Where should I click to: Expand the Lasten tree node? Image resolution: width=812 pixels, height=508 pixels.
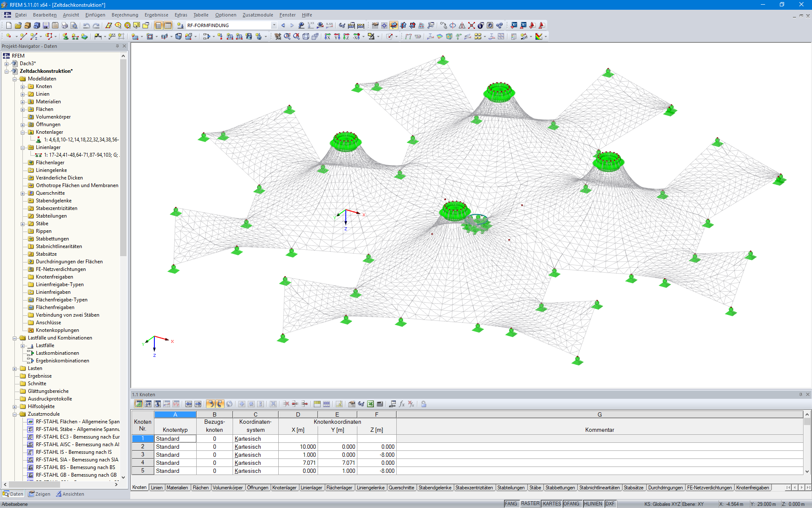tap(15, 369)
